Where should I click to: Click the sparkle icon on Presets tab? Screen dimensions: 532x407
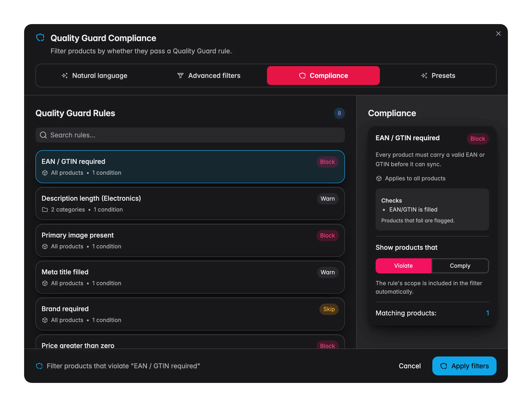click(x=424, y=76)
